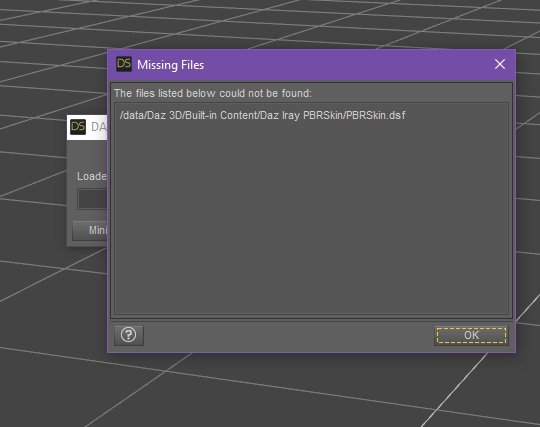Click OK in Missing Files dialog
The height and width of the screenshot is (427, 540).
pyautogui.click(x=471, y=335)
